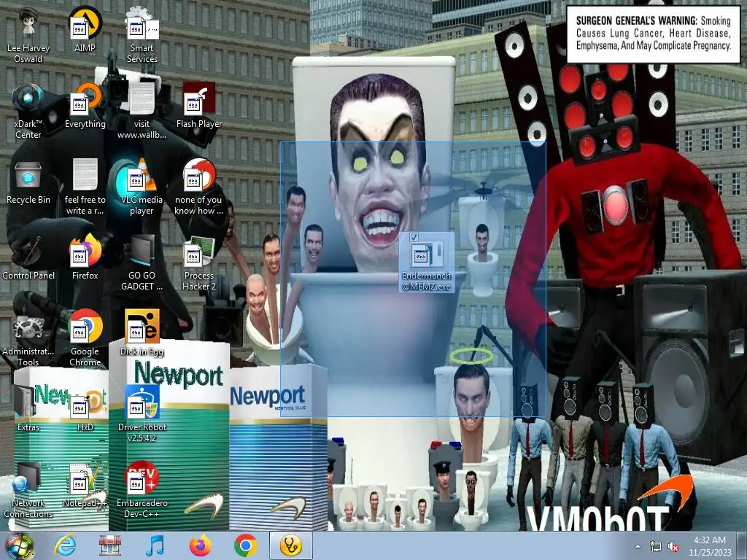
Task: Click the Endermanch@MEMZ.exe file icon
Action: click(426, 262)
